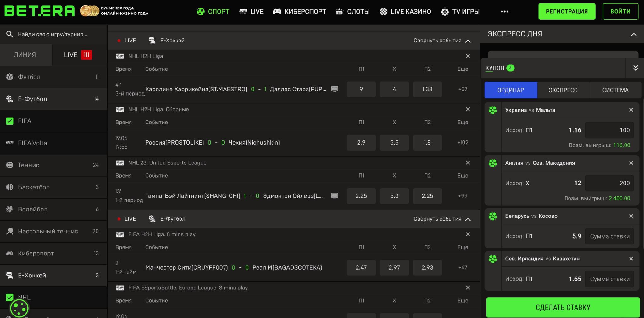This screenshot has height=318, width=644.
Task: Expand Футбол category in sidebar
Action: tap(53, 77)
